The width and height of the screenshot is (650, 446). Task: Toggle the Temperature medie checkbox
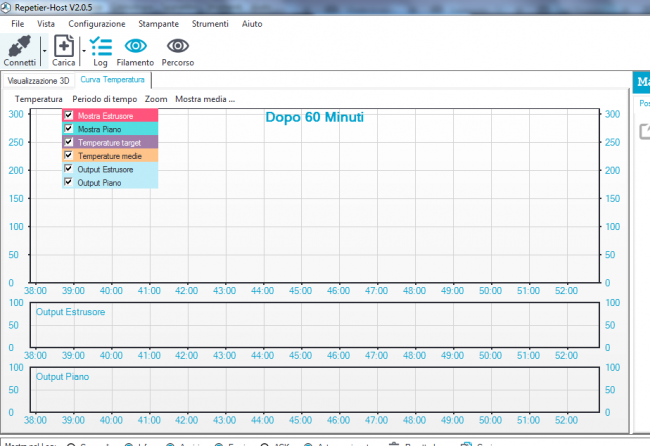pos(68,155)
